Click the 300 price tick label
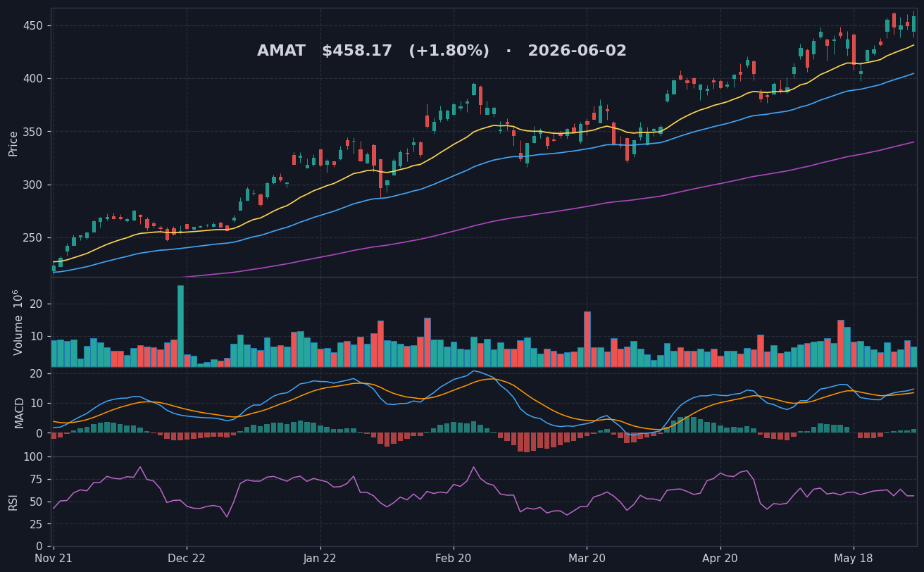924x572 pixels. (x=34, y=185)
